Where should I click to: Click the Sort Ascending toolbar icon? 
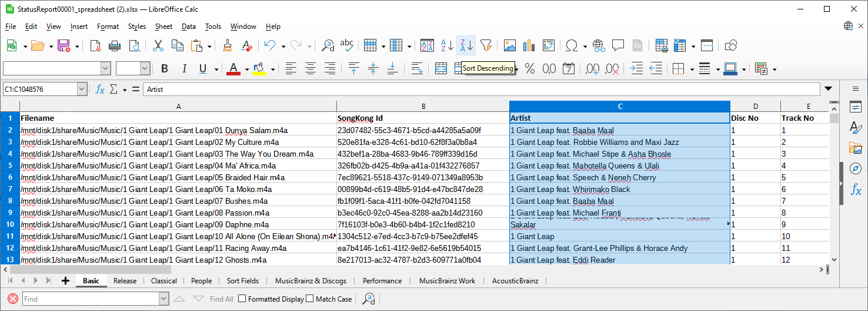447,45
